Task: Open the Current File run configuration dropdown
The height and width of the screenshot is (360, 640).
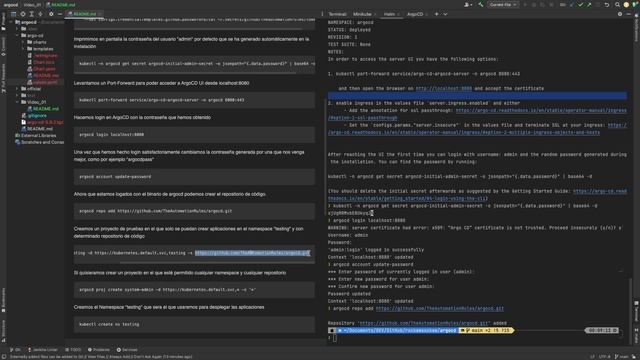Action: (503, 4)
